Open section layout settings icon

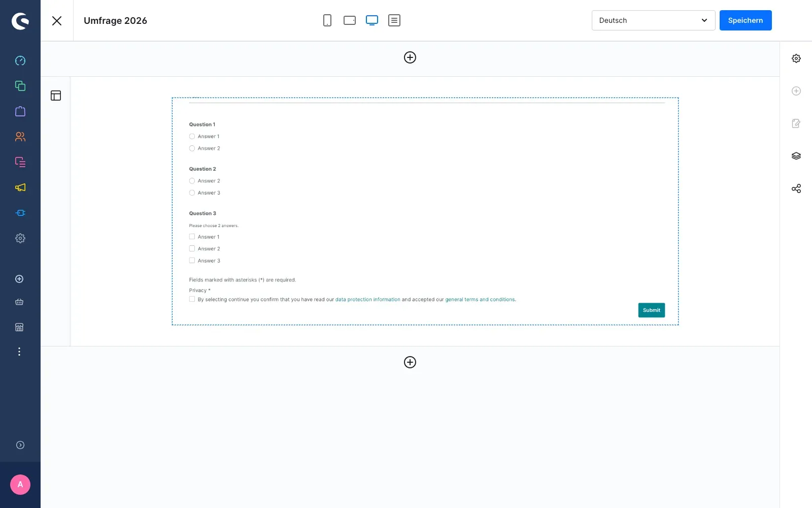coord(56,96)
